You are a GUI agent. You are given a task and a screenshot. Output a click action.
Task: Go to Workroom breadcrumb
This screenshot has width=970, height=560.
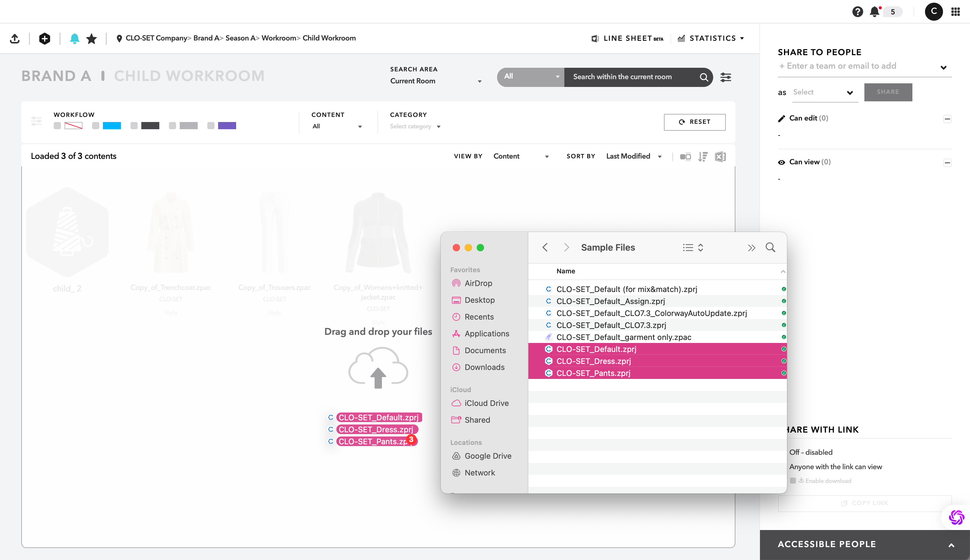(x=279, y=38)
